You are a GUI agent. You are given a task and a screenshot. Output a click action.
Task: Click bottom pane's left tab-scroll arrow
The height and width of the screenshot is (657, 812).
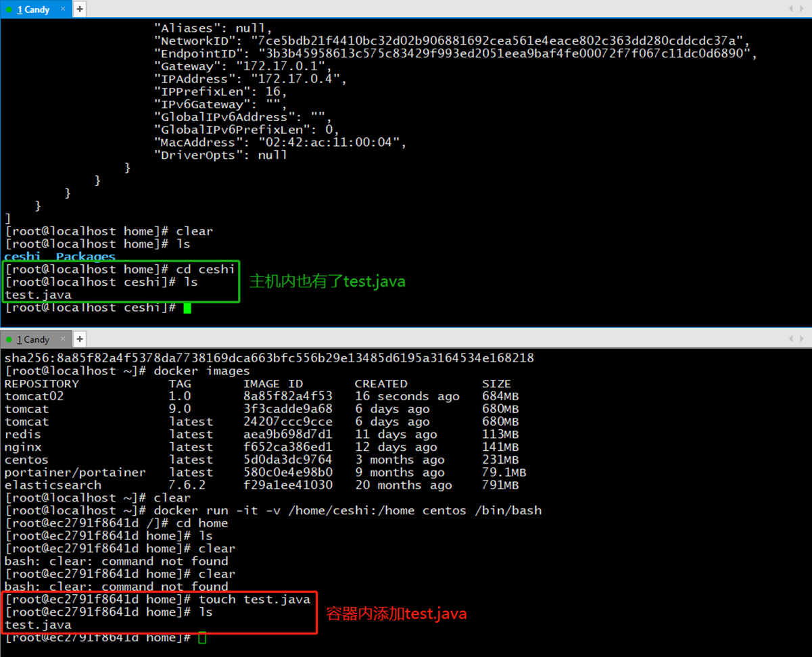[x=791, y=339]
